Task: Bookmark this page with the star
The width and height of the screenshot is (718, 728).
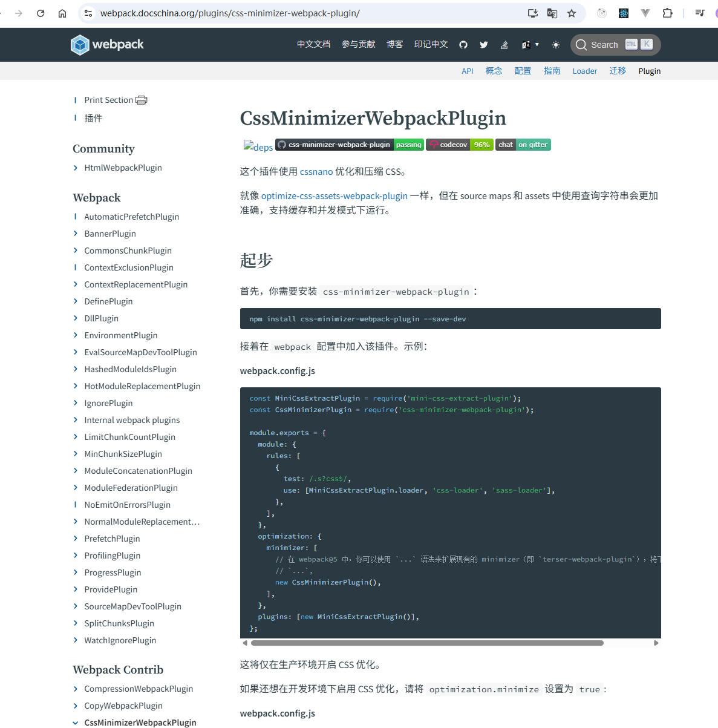Action: [572, 13]
